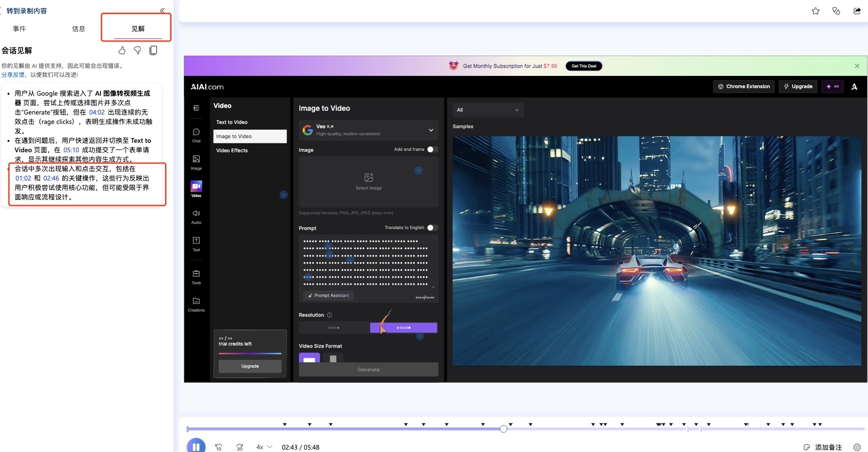Screen dimensions: 868x452
Task: Click the thumbs down feedback icon
Action: click(x=137, y=50)
